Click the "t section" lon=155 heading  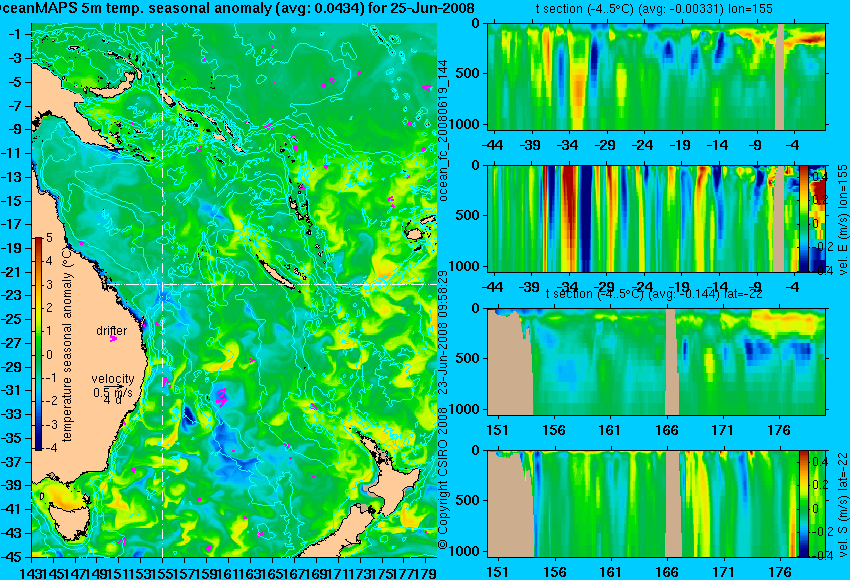(x=653, y=9)
